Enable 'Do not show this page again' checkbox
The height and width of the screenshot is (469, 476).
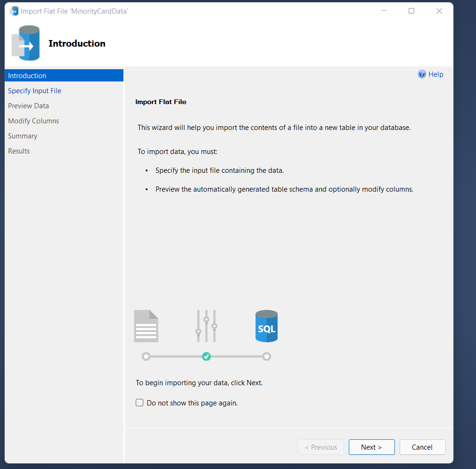pos(140,403)
